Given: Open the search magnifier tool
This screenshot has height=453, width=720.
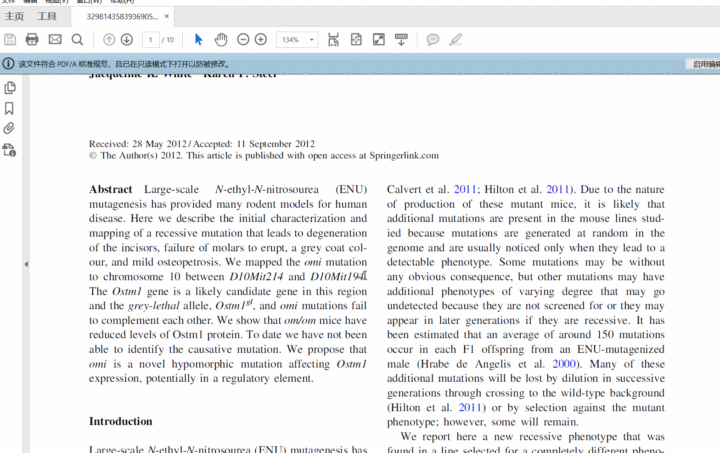Looking at the screenshot, I should [78, 39].
